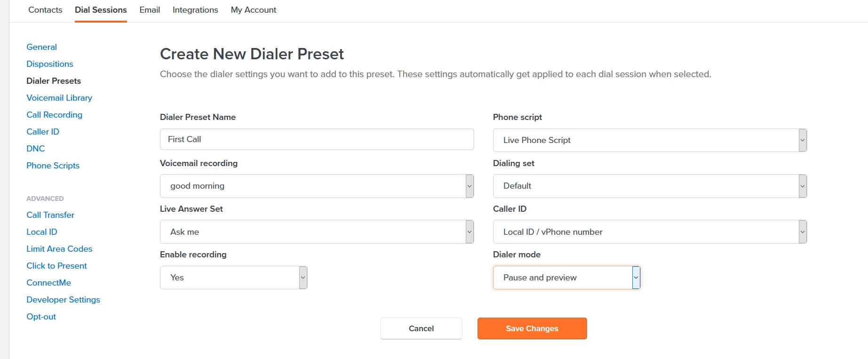Cancel creating the dialer preset
868x359 pixels.
tap(421, 328)
